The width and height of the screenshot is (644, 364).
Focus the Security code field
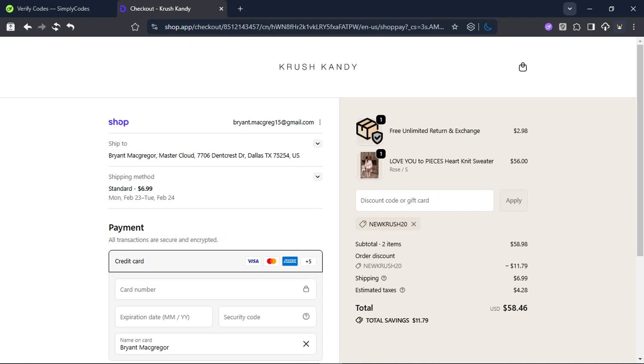click(x=267, y=317)
